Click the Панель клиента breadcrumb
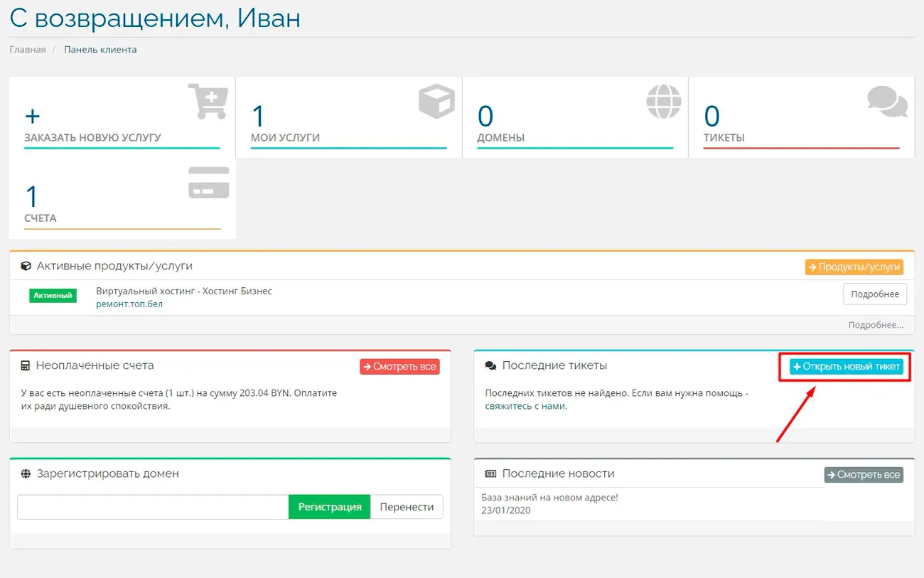 (100, 50)
